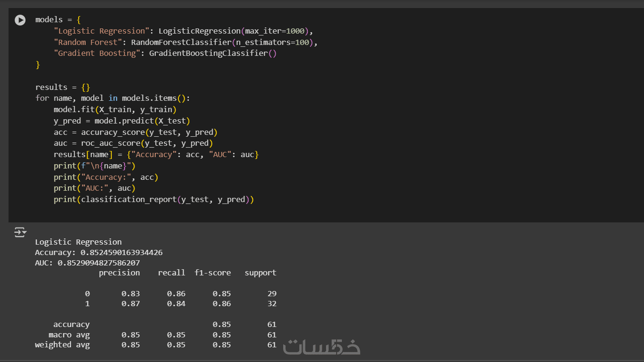Click the roc_auc_score function call

click(110, 143)
